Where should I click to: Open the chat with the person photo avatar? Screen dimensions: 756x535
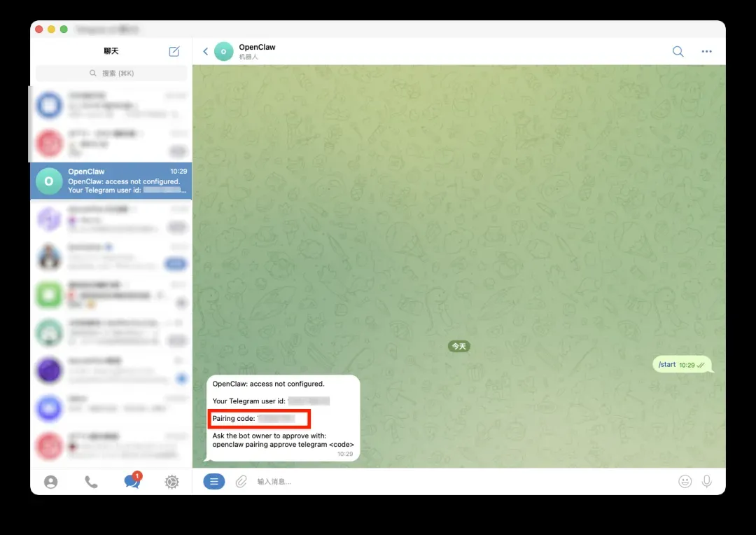(111, 256)
